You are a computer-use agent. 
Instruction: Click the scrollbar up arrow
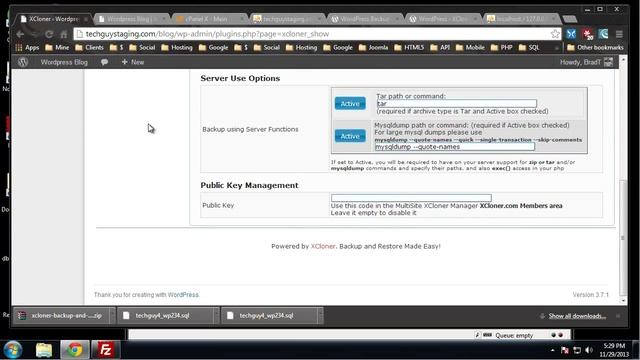(x=623, y=60)
